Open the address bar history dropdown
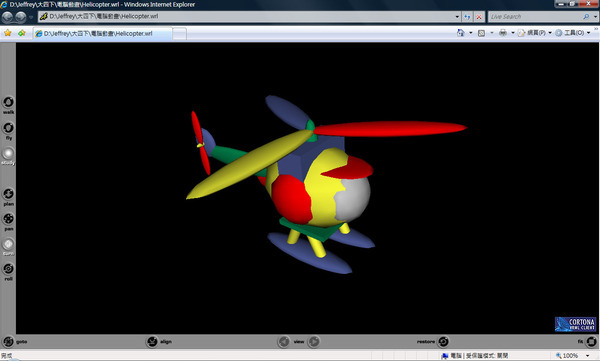This screenshot has height=361, width=600. point(457,16)
